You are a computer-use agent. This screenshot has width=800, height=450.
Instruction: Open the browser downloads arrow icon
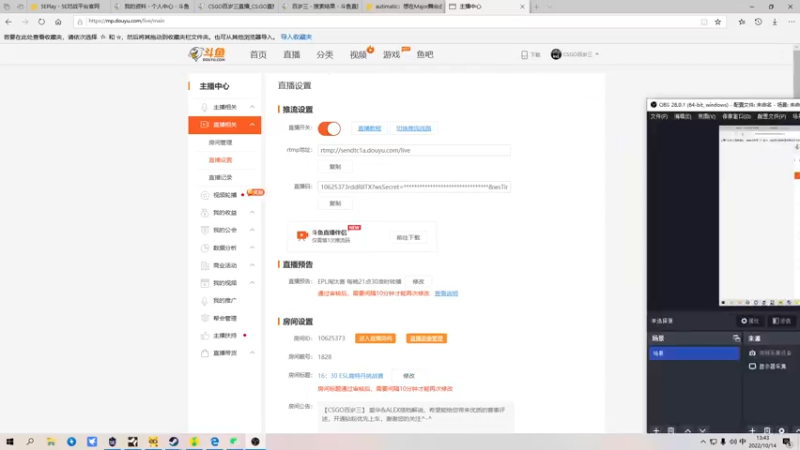tap(774, 21)
